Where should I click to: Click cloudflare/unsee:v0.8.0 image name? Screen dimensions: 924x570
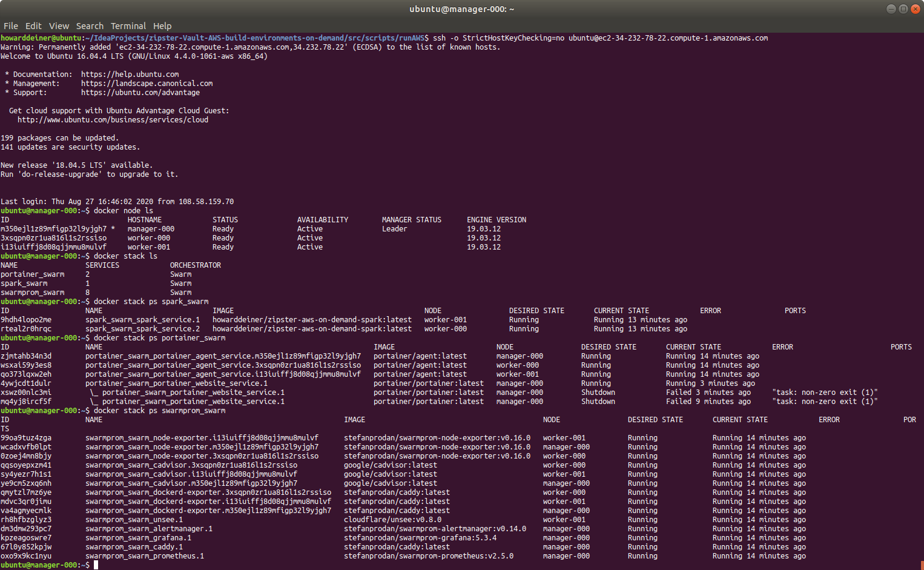point(392,520)
